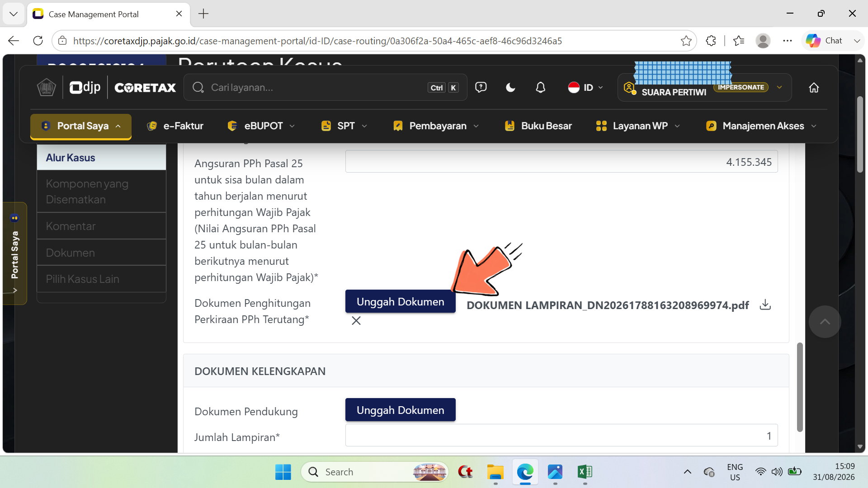The width and height of the screenshot is (868, 488).
Task: Expand the Portal Saya side panel
Action: (x=14, y=254)
